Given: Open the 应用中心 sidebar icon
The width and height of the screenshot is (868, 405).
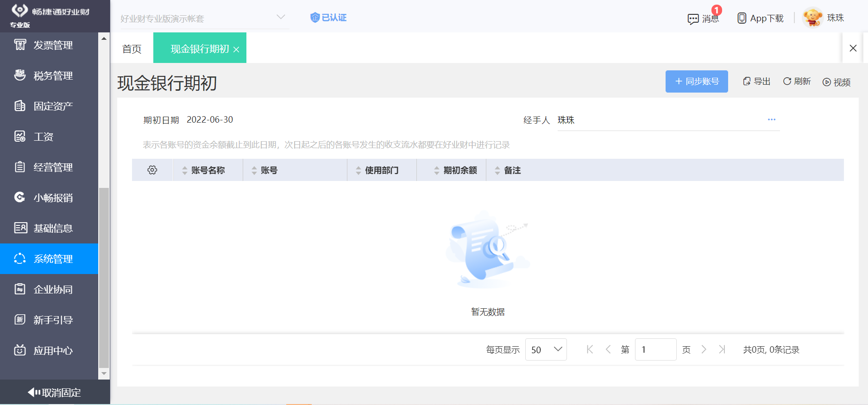Looking at the screenshot, I should click(x=20, y=350).
